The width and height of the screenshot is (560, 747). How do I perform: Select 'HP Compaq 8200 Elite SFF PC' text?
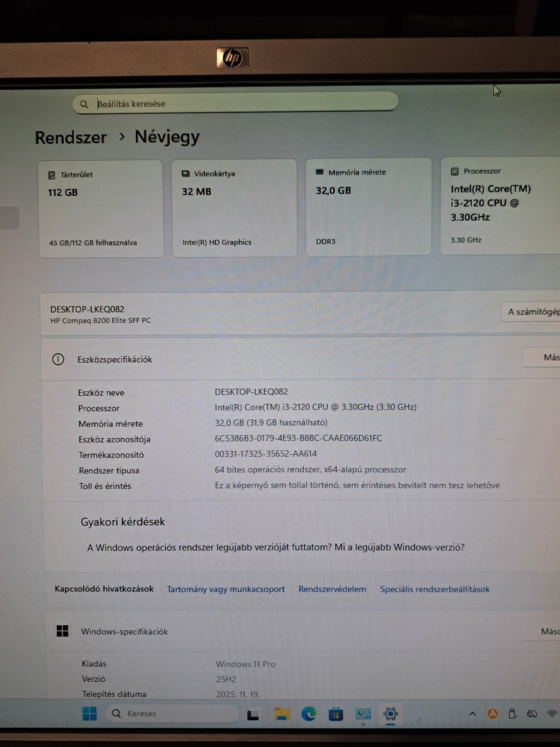100,320
